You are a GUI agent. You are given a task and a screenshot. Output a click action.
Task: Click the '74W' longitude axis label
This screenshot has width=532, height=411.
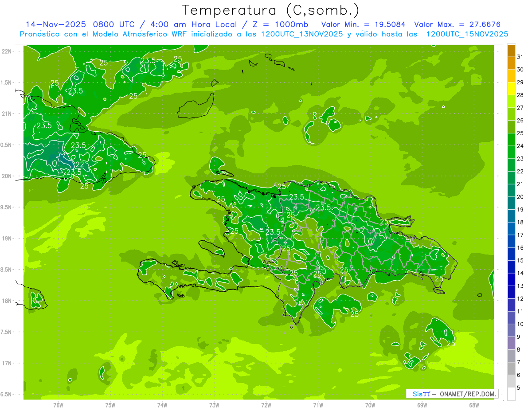coord(162,405)
